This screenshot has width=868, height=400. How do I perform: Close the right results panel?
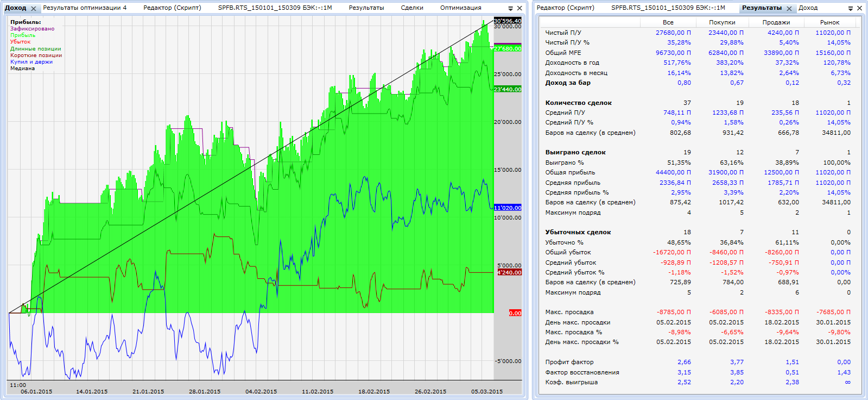point(859,8)
